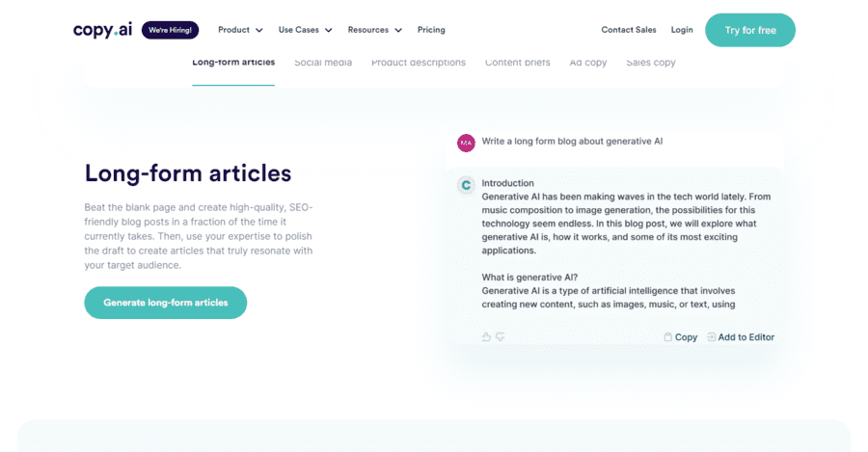Click the thumbs up icon
The height and width of the screenshot is (452, 868).
point(486,337)
